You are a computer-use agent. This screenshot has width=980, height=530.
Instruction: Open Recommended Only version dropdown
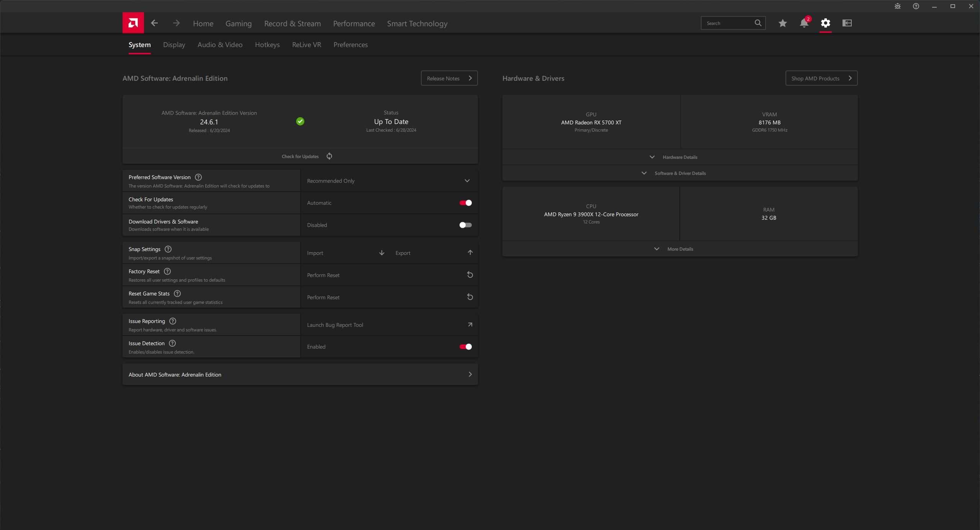[x=389, y=181]
